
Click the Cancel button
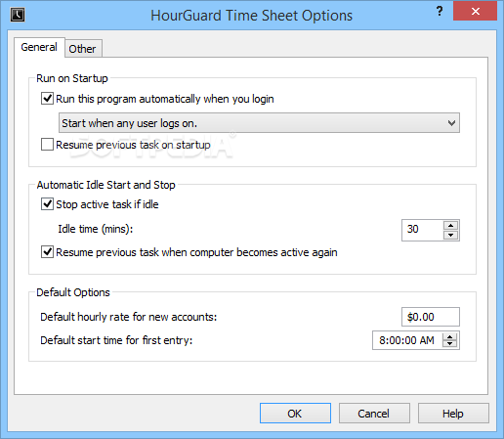(374, 414)
